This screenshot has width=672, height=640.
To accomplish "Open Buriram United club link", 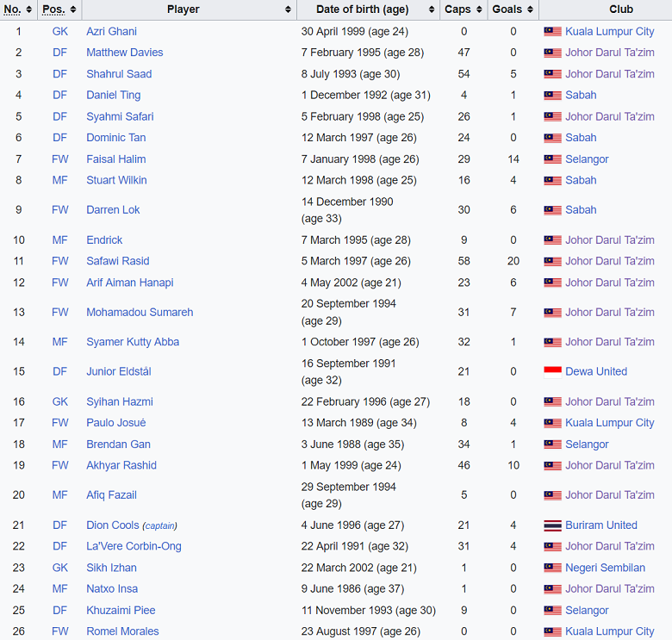I will click(600, 525).
